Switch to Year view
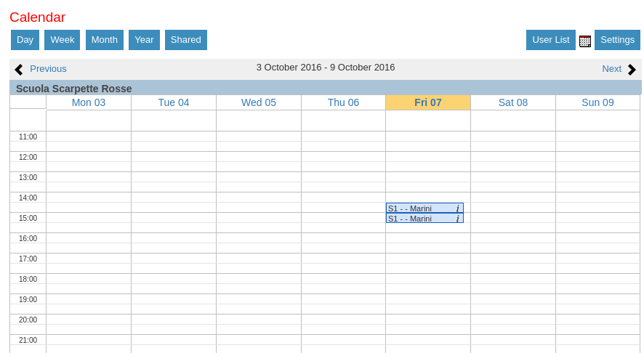This screenshot has height=353, width=644. pyautogui.click(x=144, y=40)
